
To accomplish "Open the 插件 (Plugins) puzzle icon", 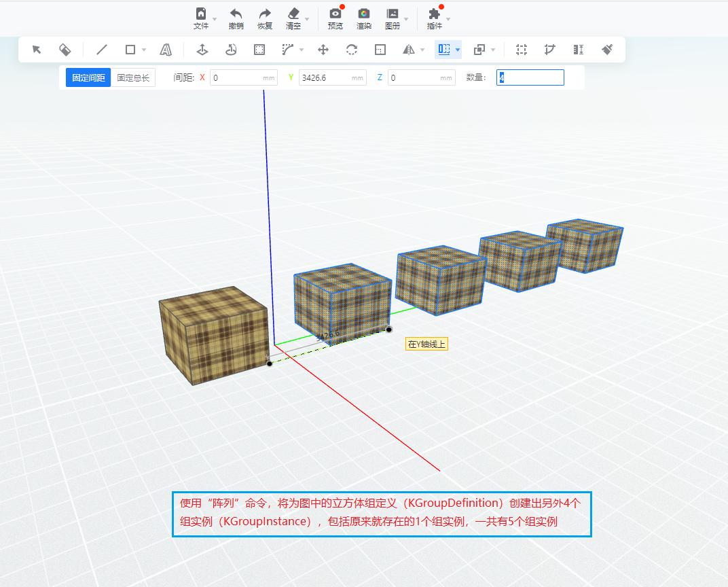I will coord(434,18).
